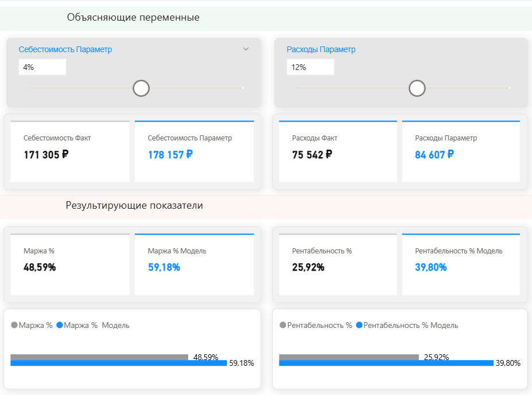Expand the Себестоимость Параметр slicer chevron
Screen dimensions: 532x395
coord(246,49)
